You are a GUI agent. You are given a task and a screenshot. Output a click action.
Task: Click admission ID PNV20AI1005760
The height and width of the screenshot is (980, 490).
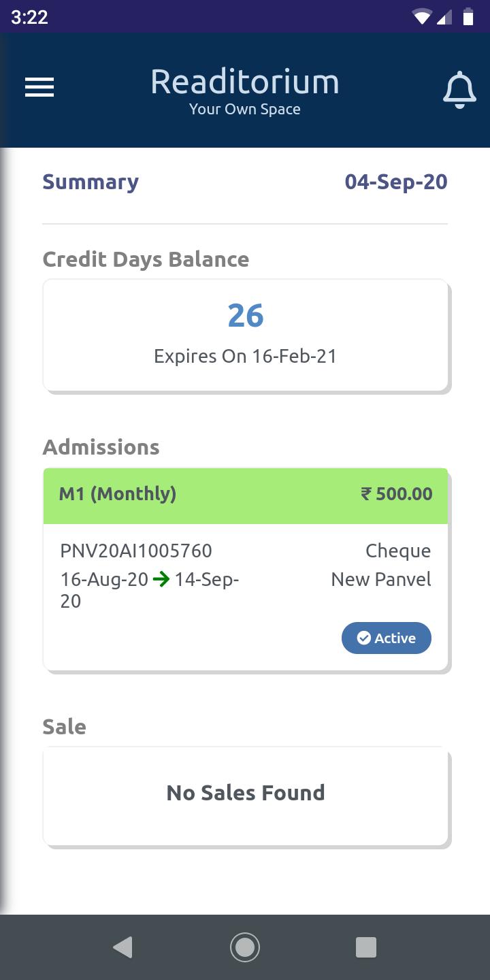(x=136, y=551)
